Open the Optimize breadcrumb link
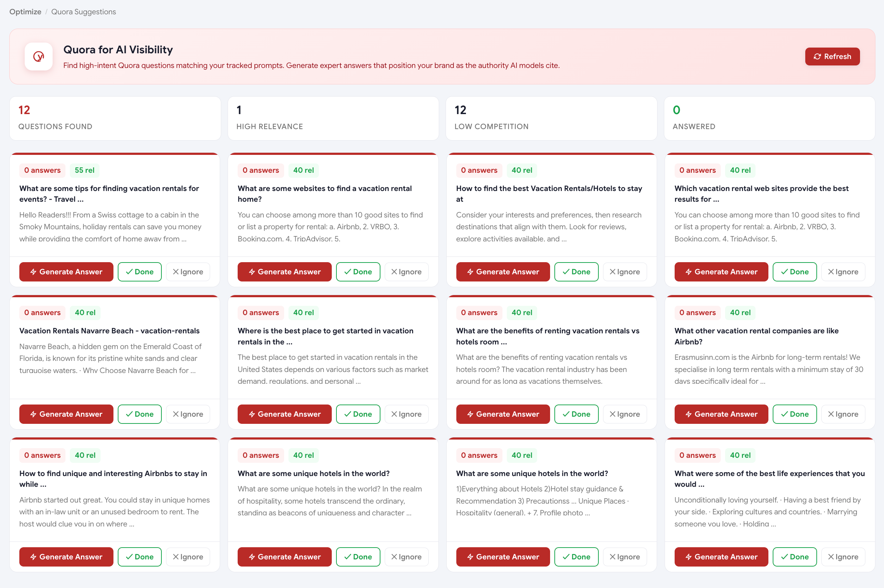 [25, 12]
